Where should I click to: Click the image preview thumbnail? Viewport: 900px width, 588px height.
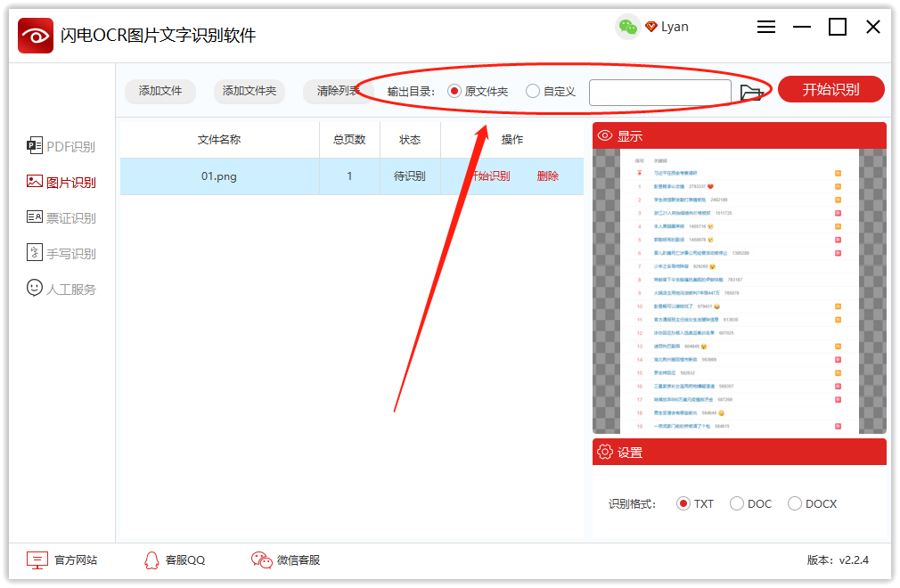tap(740, 291)
